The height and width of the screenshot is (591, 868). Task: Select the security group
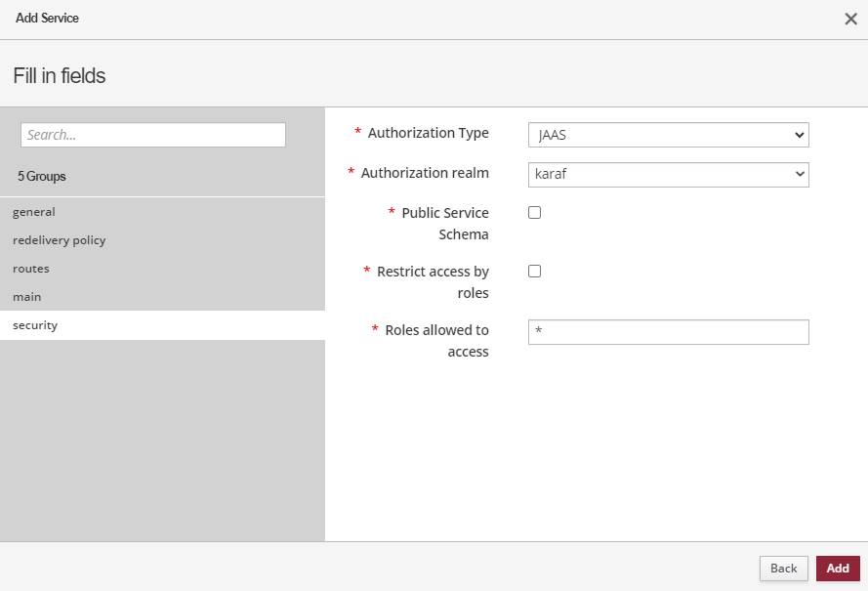[35, 324]
